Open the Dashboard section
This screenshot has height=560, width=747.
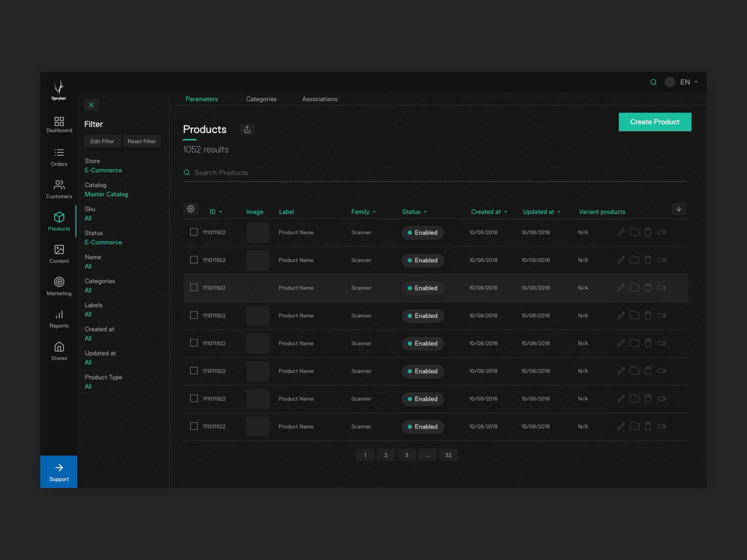59,125
